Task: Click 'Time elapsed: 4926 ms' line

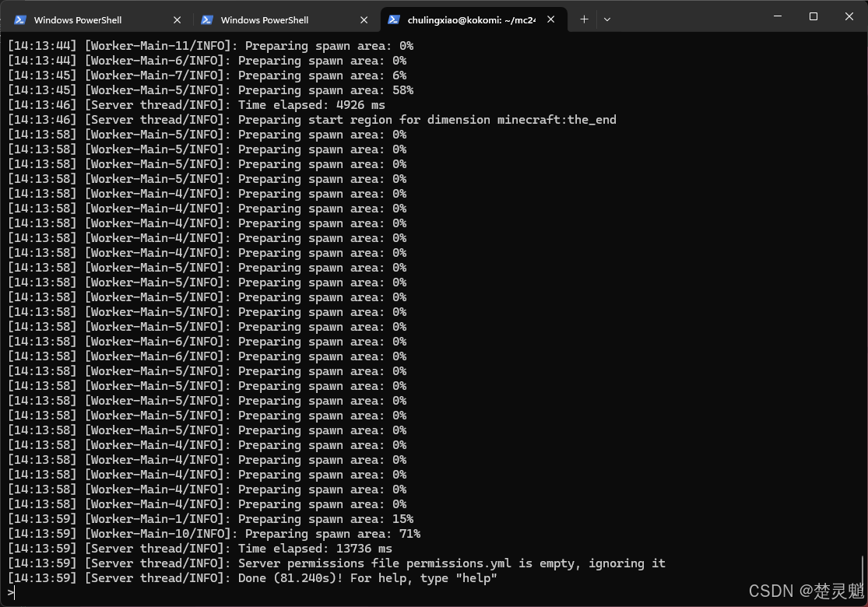Action: tap(196, 105)
